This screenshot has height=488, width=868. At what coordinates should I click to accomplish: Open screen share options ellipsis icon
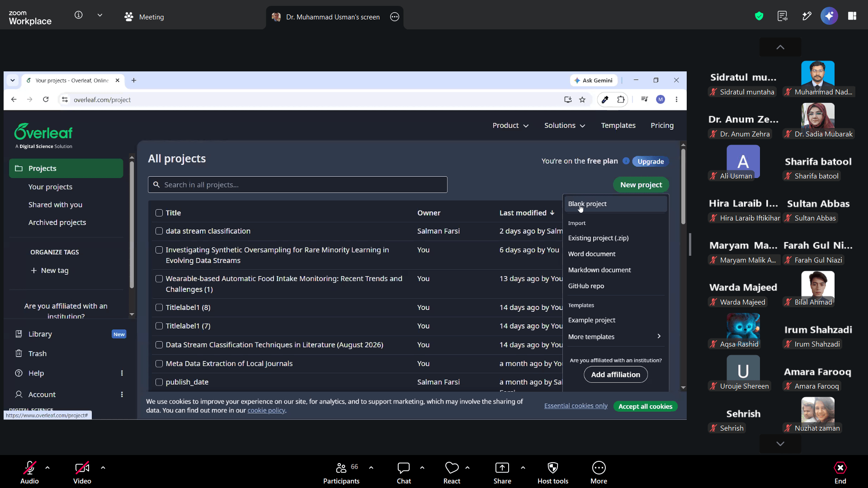click(395, 17)
